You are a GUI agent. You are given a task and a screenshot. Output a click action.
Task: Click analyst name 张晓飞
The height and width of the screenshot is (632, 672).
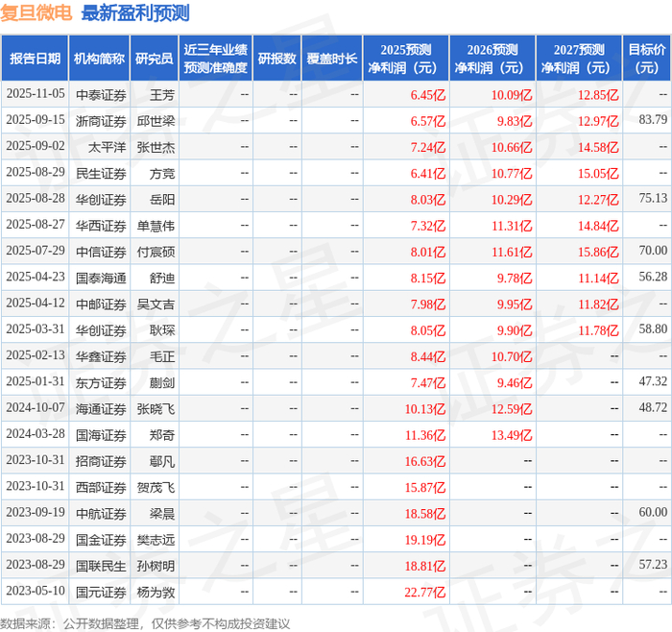click(156, 408)
